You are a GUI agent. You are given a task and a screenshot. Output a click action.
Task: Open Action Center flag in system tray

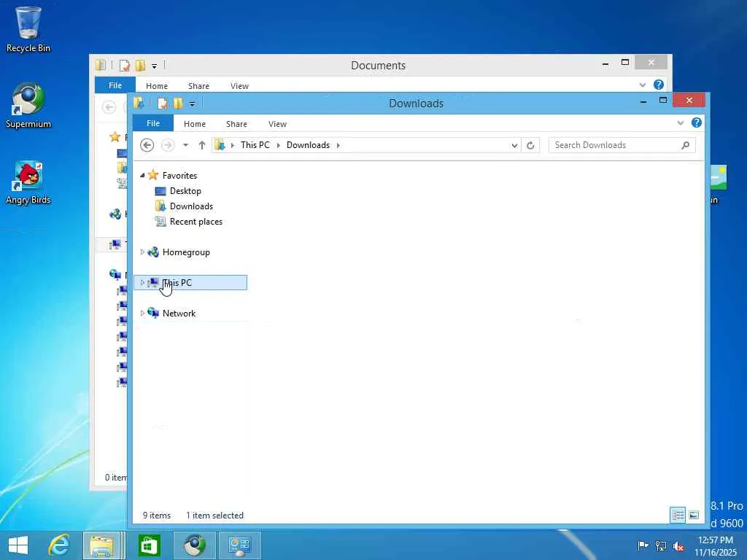(x=643, y=545)
